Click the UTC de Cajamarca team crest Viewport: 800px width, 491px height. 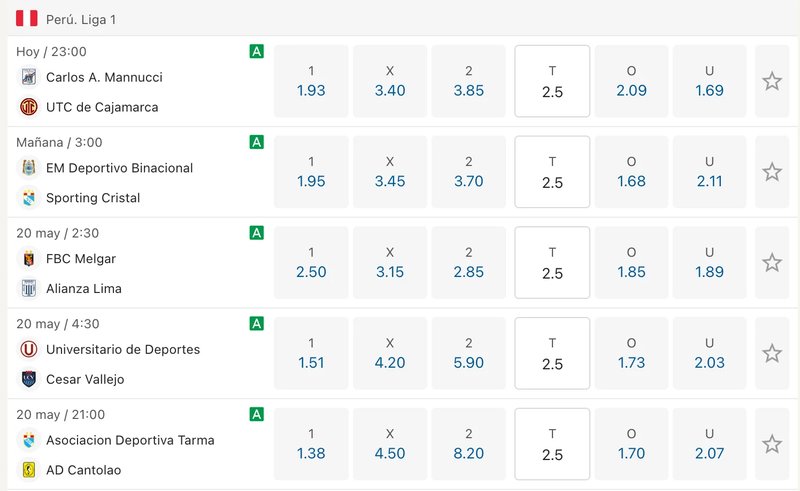(28, 107)
